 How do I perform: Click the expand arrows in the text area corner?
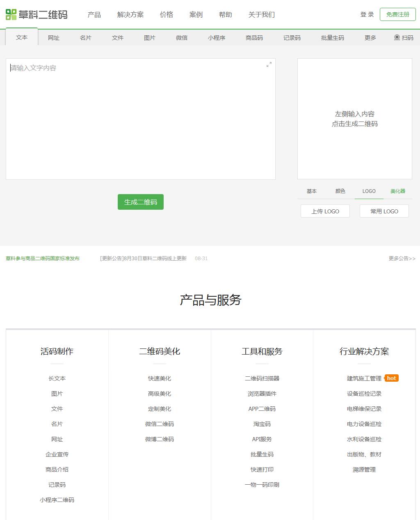click(269, 64)
